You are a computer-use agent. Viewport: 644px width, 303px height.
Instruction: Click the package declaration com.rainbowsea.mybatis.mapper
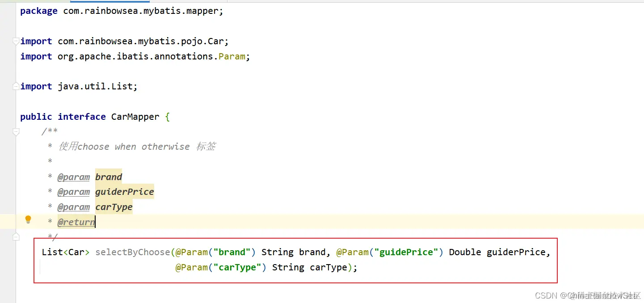(x=141, y=11)
